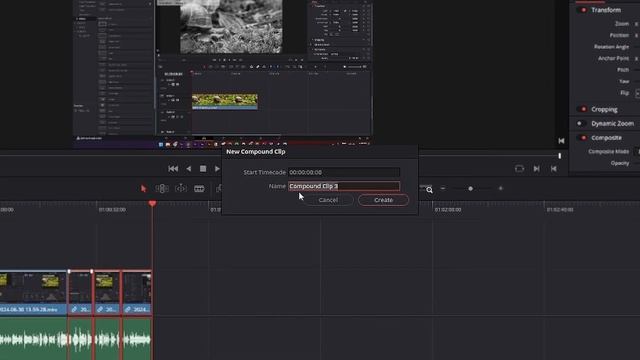Select the Dynamic Trim Mode tool

pyautogui.click(x=180, y=189)
